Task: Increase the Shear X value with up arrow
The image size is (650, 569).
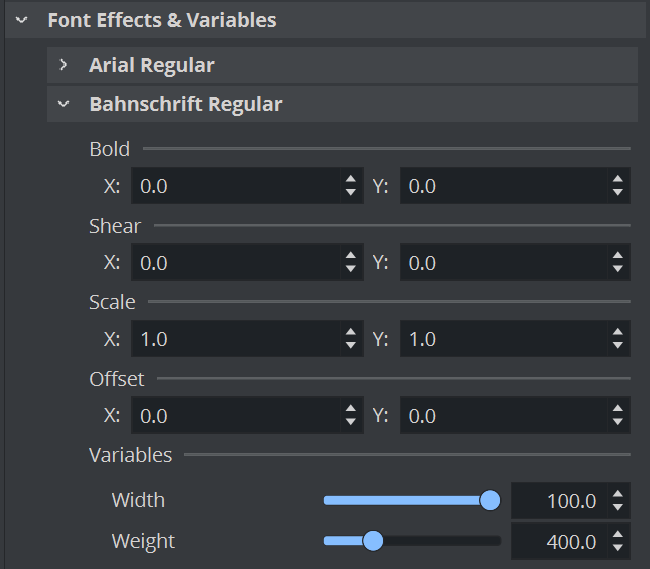Action: tap(350, 257)
